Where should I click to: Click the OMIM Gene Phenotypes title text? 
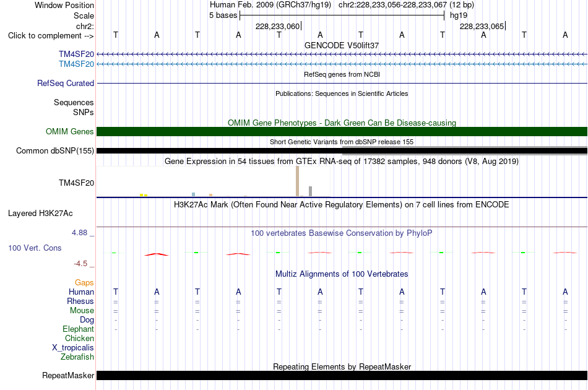point(342,123)
